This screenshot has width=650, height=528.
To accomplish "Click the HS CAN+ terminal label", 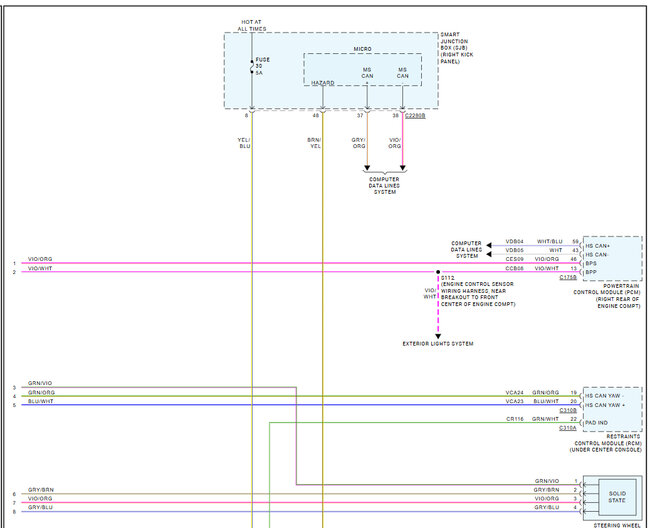I will pos(597,246).
